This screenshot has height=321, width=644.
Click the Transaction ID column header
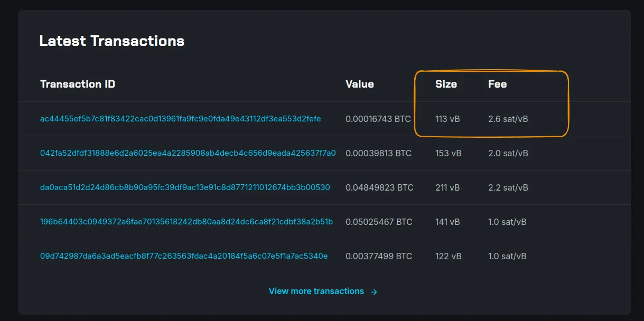78,83
